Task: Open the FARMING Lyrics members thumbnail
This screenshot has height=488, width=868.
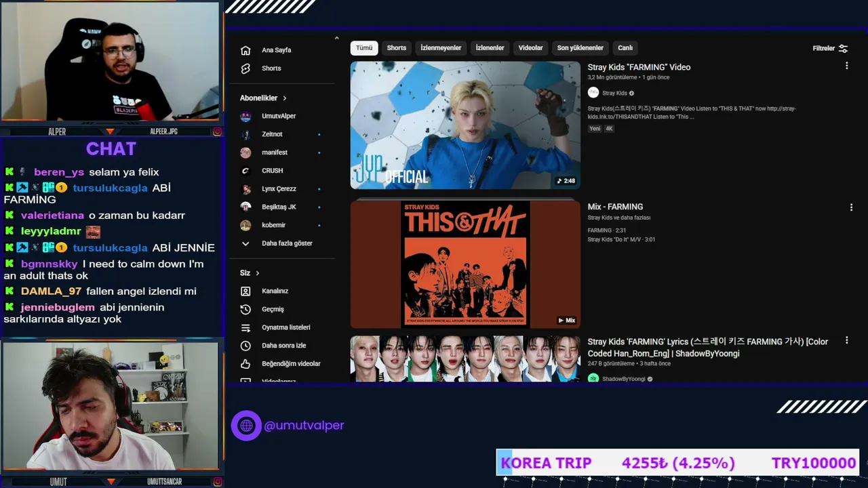Action: (465, 359)
